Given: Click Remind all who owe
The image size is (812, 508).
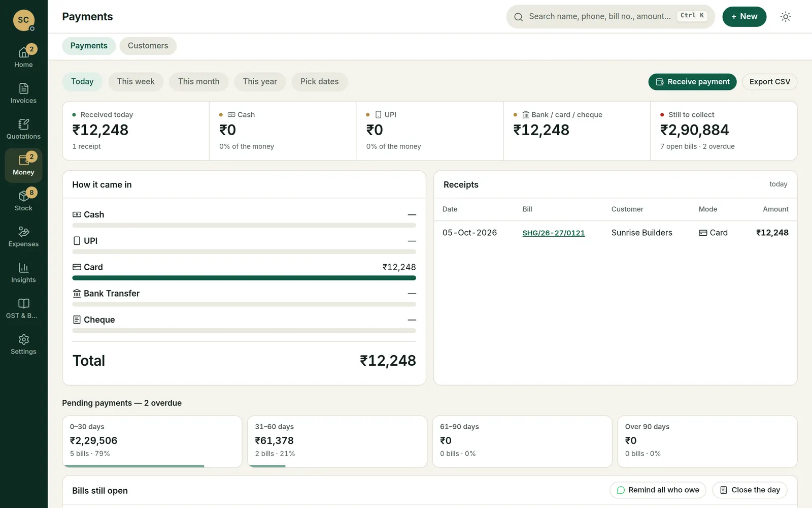Looking at the screenshot, I should [x=658, y=490].
